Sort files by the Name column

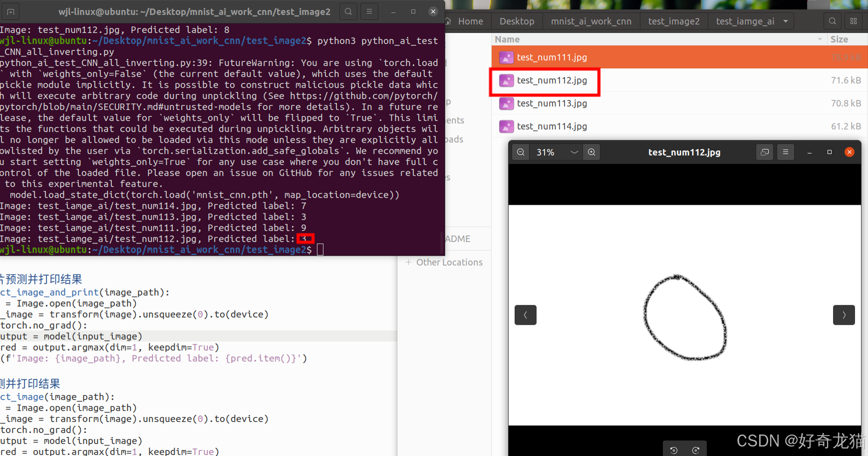pos(507,39)
